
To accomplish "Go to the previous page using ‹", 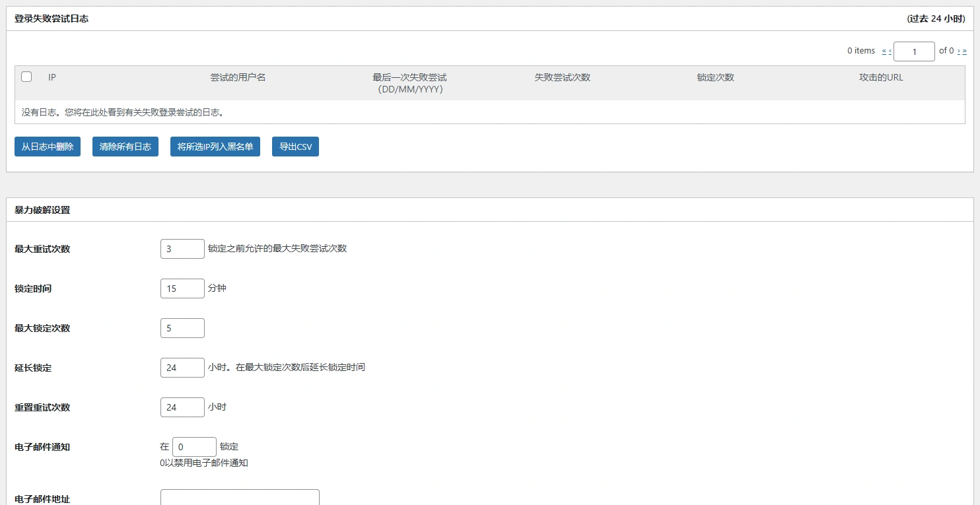I will (890, 51).
